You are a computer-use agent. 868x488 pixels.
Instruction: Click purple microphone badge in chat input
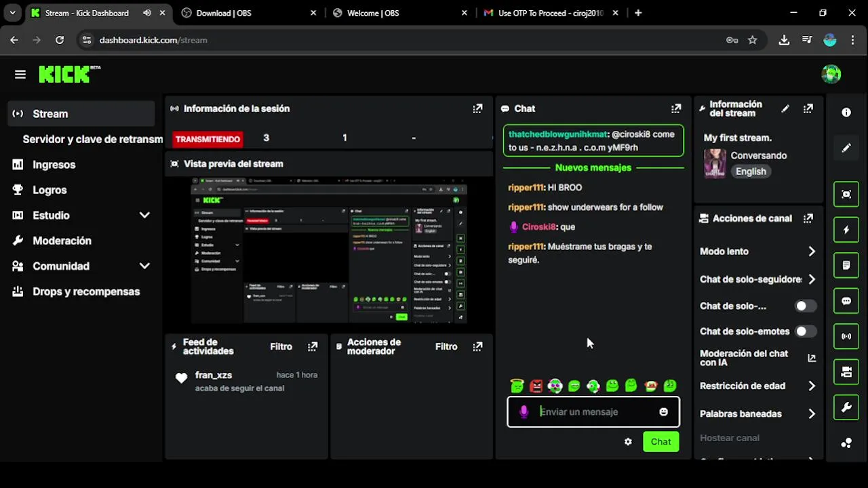point(524,411)
